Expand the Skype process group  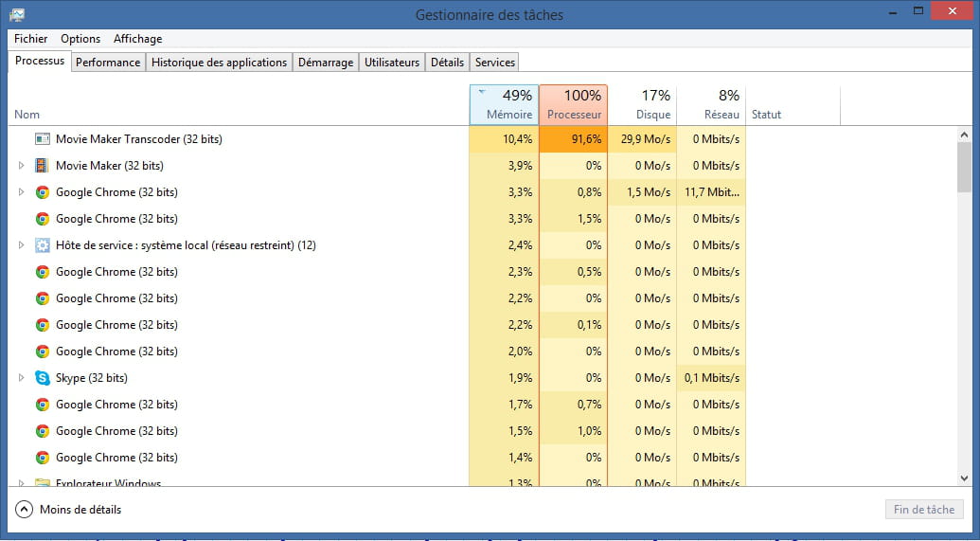(21, 378)
